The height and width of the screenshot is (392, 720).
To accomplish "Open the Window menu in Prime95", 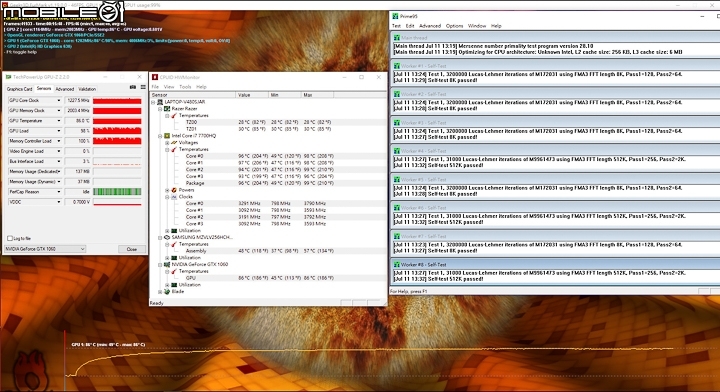I will (477, 26).
